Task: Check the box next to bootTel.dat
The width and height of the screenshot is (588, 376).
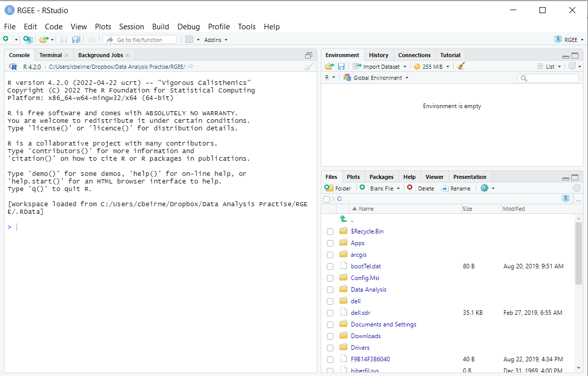Action: coord(330,266)
